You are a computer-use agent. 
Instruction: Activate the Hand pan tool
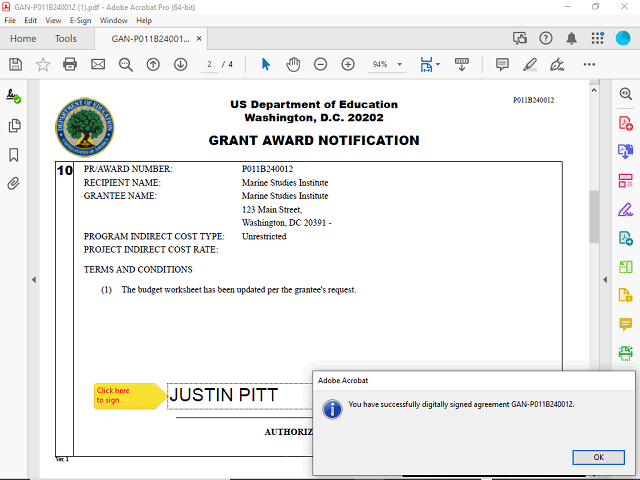pyautogui.click(x=293, y=64)
